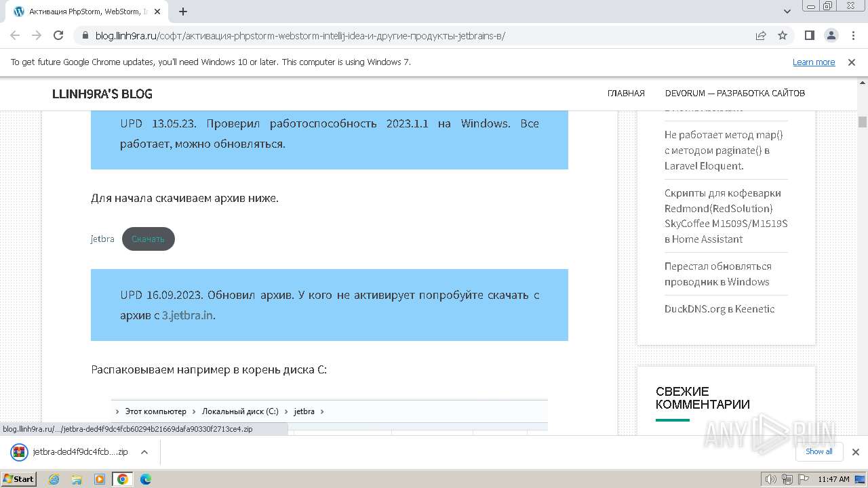Open the volume control in system tray
The image size is (868, 488).
(x=771, y=479)
